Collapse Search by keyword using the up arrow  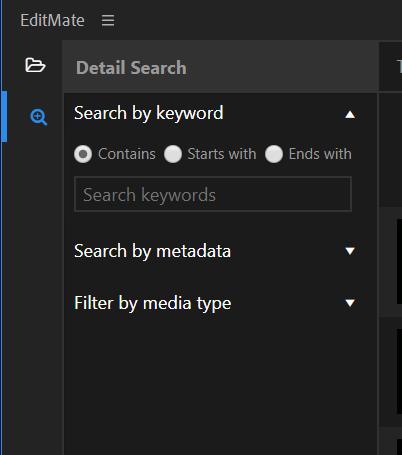tap(350, 114)
